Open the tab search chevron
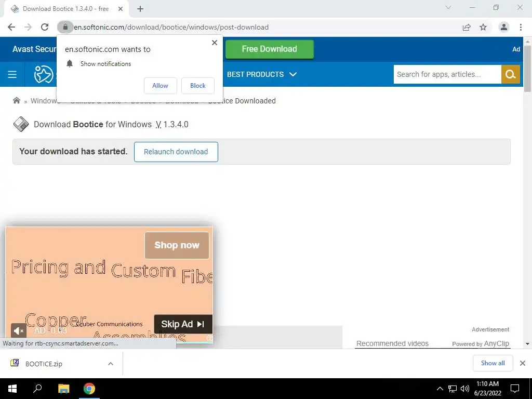 [448, 7]
